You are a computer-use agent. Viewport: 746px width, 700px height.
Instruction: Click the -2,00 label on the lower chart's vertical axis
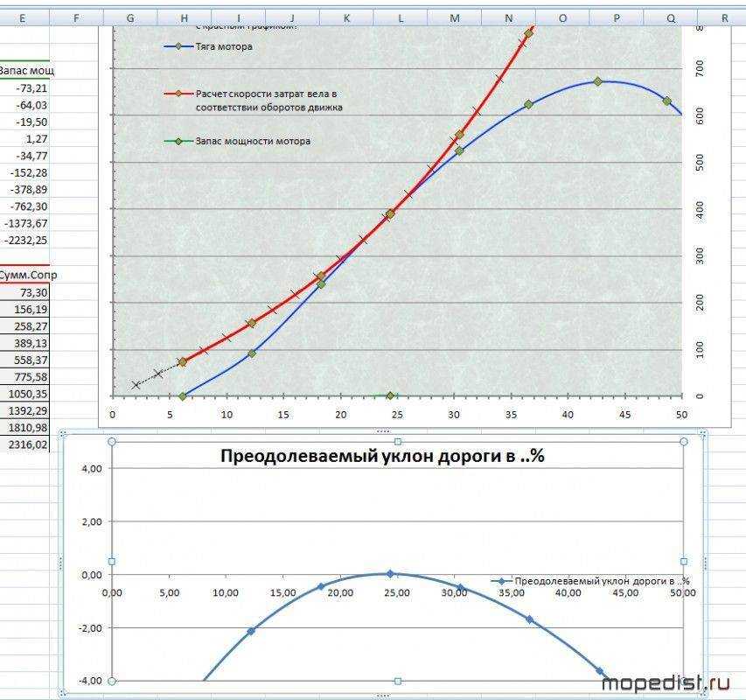click(x=90, y=628)
